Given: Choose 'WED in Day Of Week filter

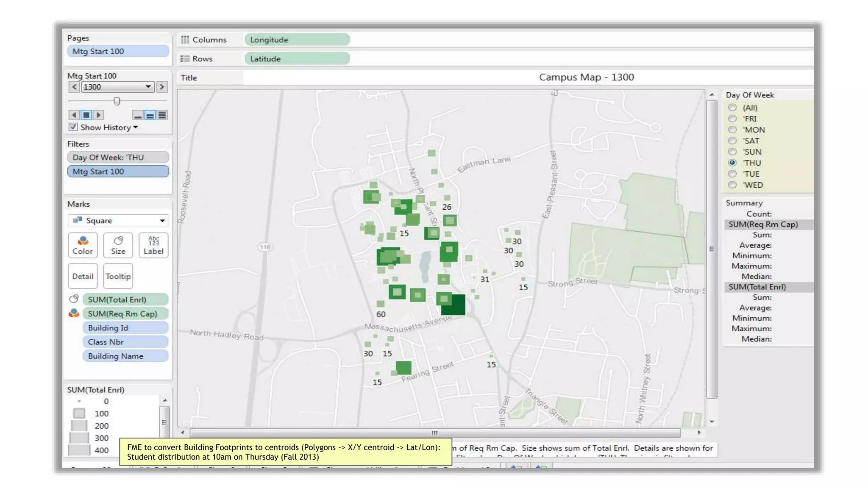Looking at the screenshot, I should (732, 185).
